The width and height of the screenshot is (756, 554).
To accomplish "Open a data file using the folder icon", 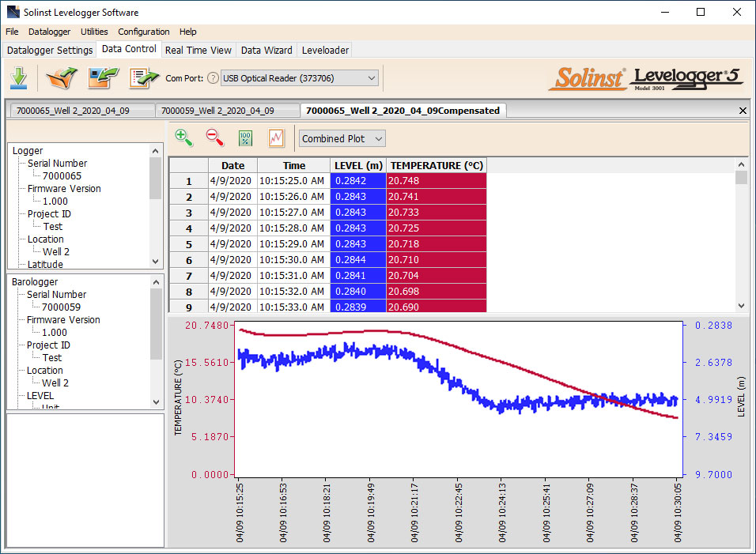I will coord(62,77).
